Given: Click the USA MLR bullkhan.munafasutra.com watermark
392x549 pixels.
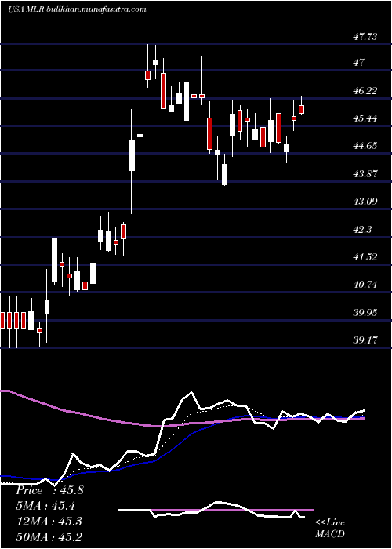Looking at the screenshot, I should pos(77,9).
